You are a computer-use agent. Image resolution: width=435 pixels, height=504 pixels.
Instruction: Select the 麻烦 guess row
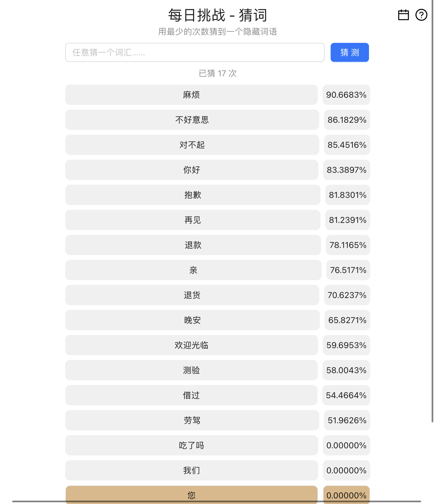(x=191, y=95)
